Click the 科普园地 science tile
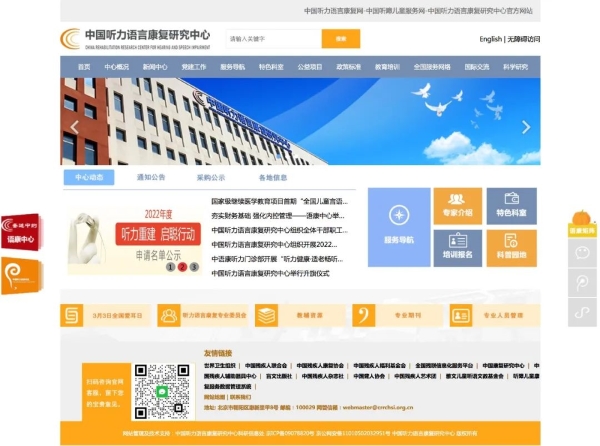This screenshot has width=600, height=446. coord(512,248)
